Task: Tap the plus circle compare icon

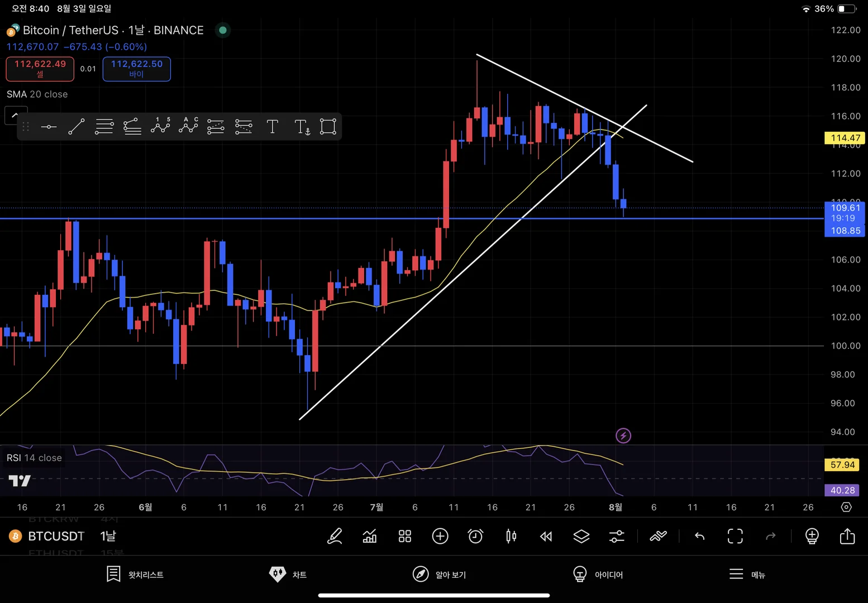Action: (x=440, y=537)
